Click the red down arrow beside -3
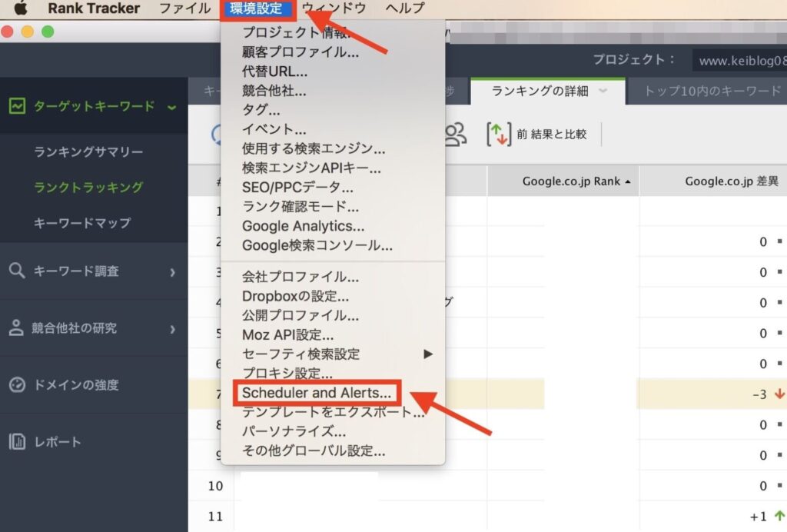 [x=779, y=394]
